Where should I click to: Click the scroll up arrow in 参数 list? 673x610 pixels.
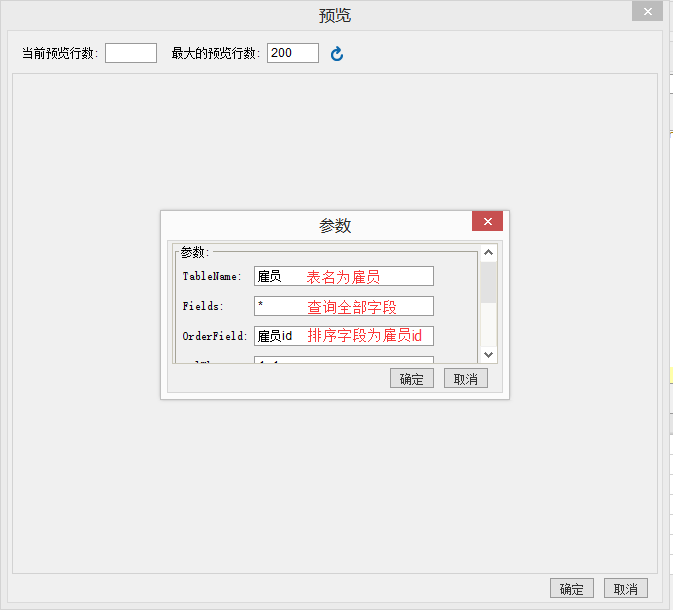(x=488, y=252)
